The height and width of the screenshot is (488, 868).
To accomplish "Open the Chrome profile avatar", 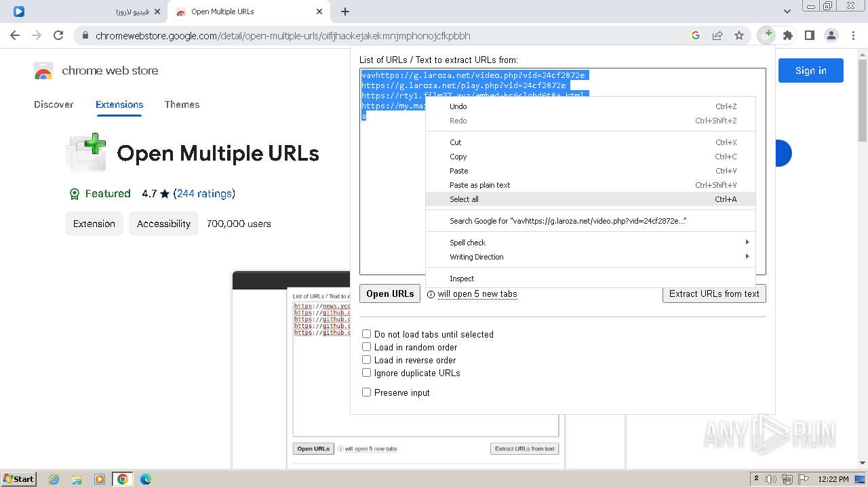I will [x=831, y=35].
